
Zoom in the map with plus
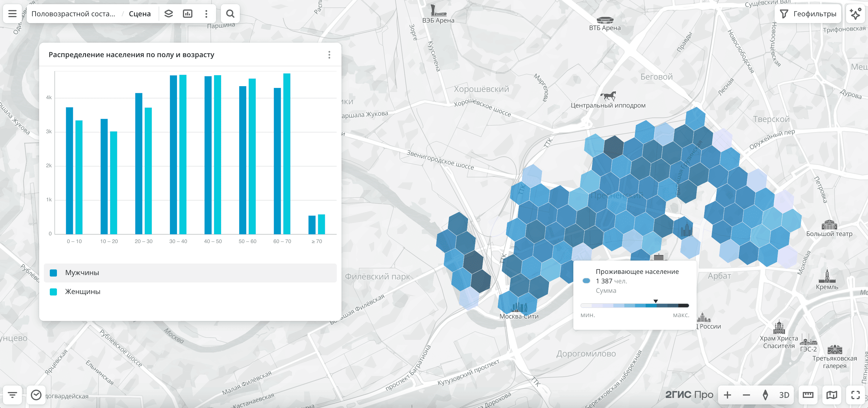(727, 395)
